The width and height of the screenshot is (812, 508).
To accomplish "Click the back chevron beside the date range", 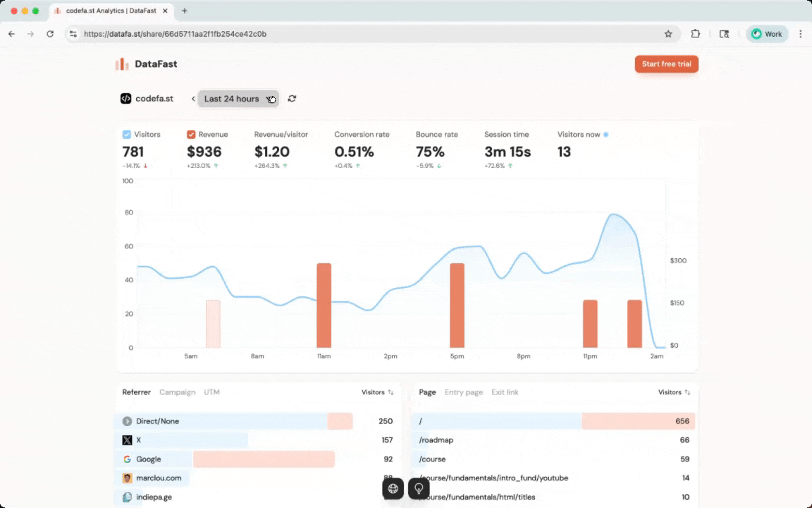I will point(192,99).
